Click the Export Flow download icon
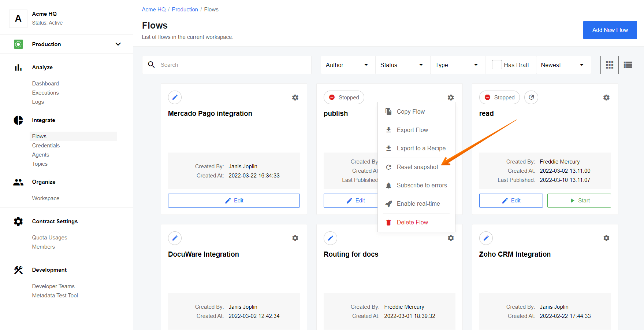Viewport: 644px width, 330px height. (x=388, y=130)
